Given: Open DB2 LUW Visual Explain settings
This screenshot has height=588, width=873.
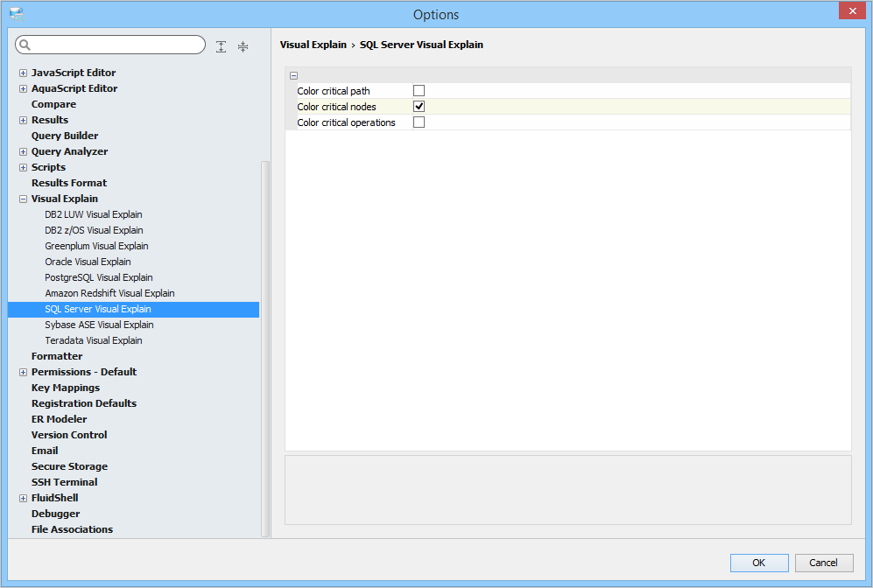Looking at the screenshot, I should pyautogui.click(x=94, y=214).
